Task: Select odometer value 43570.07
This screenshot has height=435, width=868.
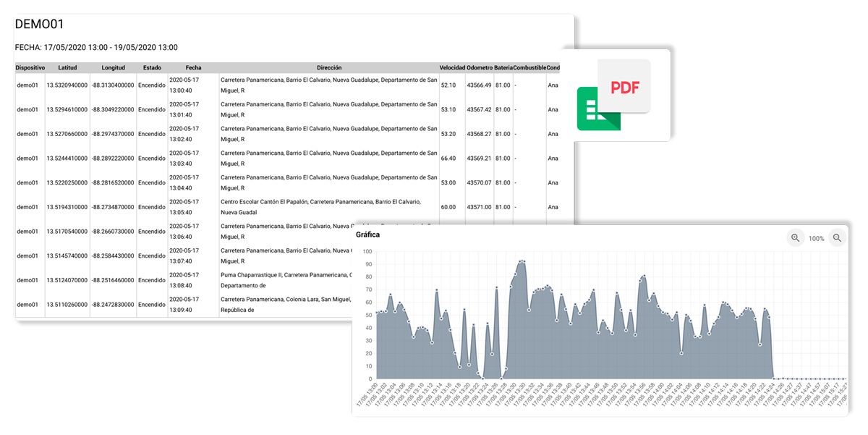Action: [479, 183]
